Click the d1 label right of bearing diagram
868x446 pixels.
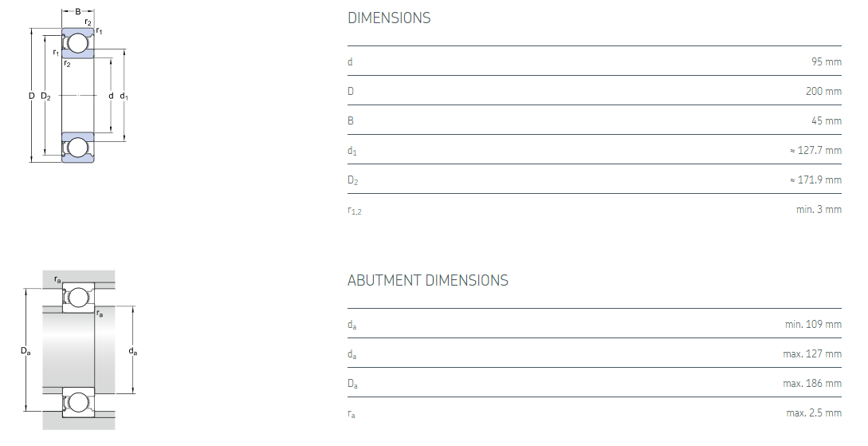tap(124, 97)
